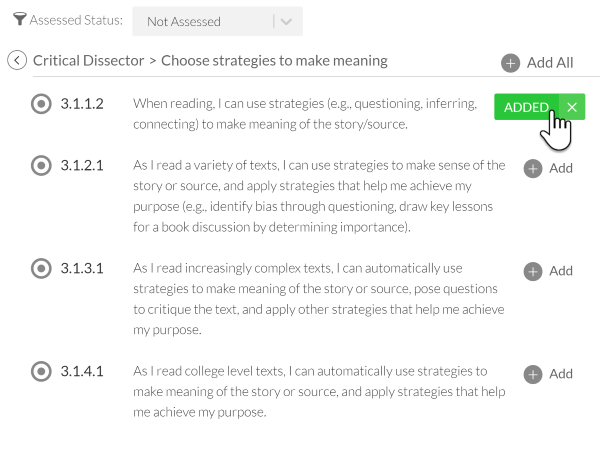The width and height of the screenshot is (600, 451).
Task: Click the plus icon for 3.1.2.1
Action: tap(533, 168)
